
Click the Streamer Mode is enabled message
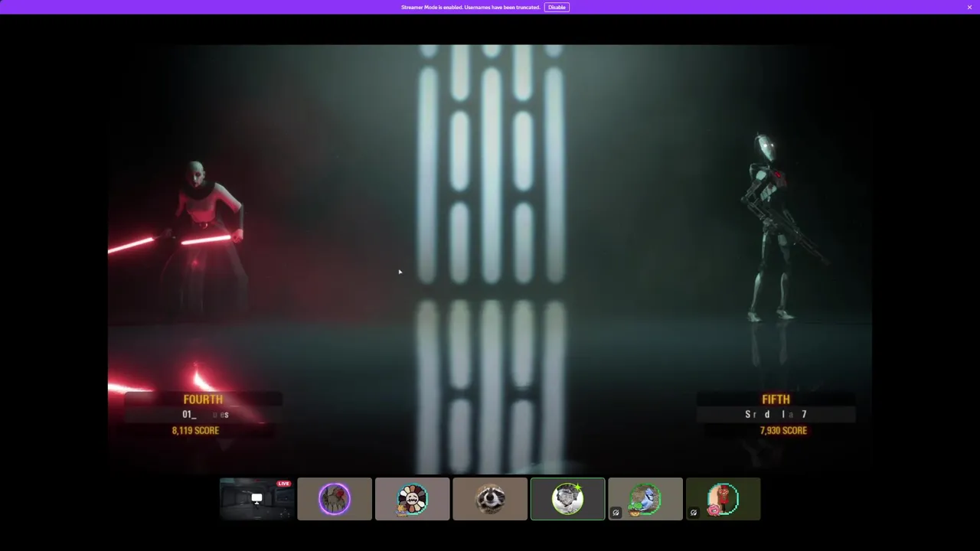(x=471, y=7)
